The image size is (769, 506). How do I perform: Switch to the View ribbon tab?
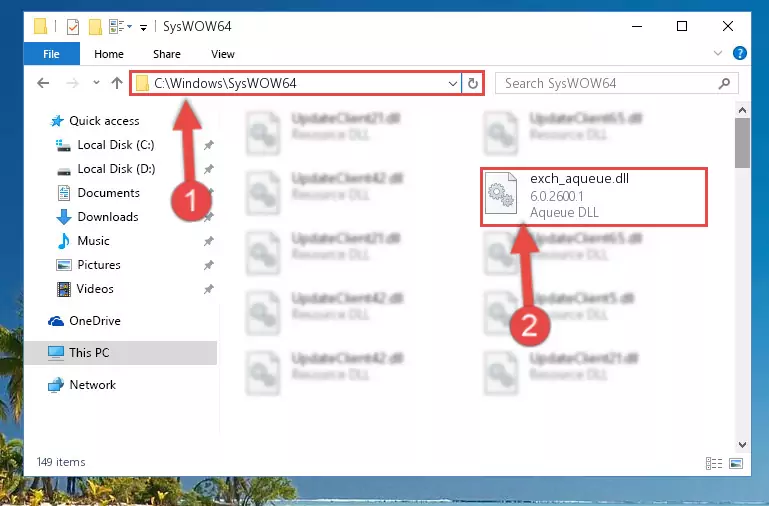(x=223, y=54)
